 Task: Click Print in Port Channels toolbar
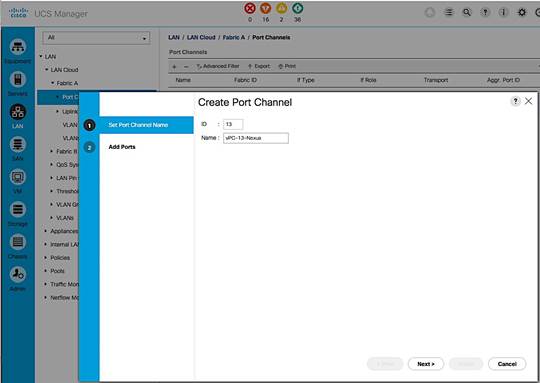click(x=287, y=66)
